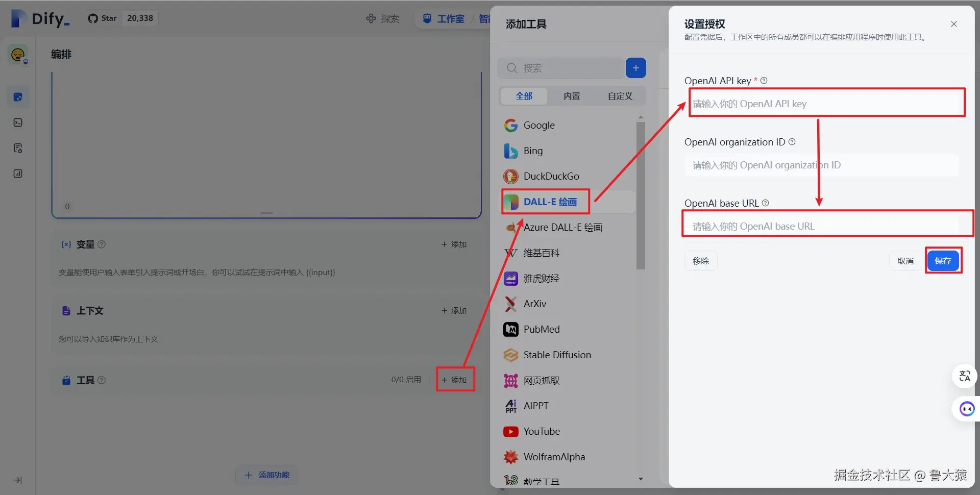Click the floating assistant bot icon
The width and height of the screenshot is (980, 495).
[966, 409]
